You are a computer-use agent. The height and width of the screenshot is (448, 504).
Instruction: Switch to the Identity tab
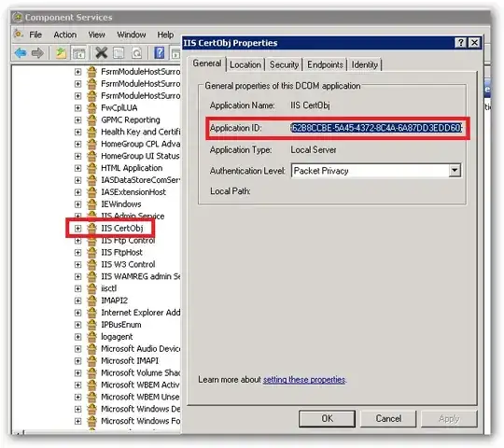(x=364, y=65)
